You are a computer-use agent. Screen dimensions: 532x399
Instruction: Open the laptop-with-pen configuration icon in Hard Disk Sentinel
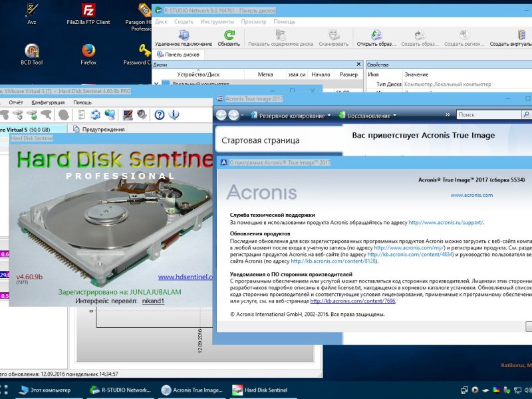[x=128, y=115]
